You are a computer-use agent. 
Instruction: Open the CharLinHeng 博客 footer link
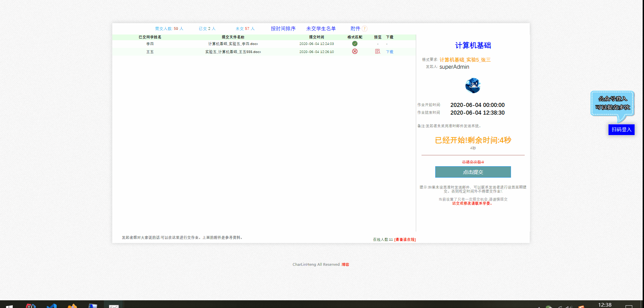tap(345, 264)
